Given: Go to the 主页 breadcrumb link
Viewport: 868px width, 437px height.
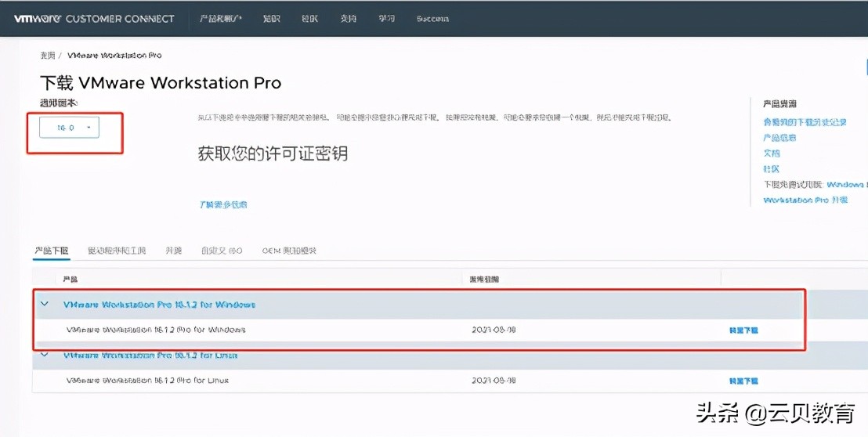Looking at the screenshot, I should 48,56.
